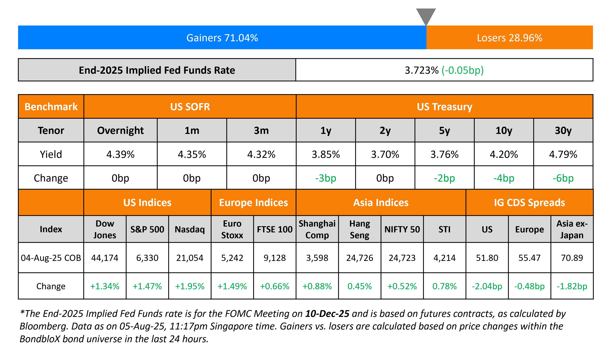Select the Asia Indices section header

(381, 203)
